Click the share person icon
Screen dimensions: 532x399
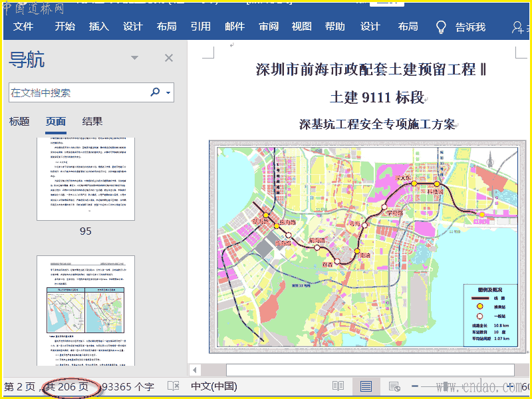pyautogui.click(x=518, y=27)
